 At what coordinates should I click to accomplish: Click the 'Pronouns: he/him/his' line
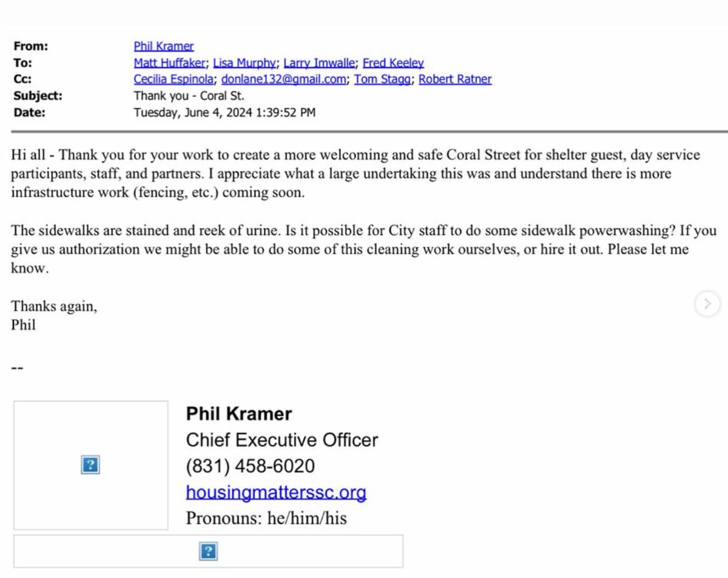point(266,518)
